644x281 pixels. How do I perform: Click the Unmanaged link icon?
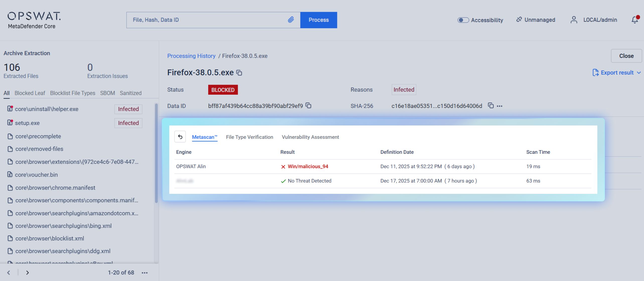[x=519, y=20]
